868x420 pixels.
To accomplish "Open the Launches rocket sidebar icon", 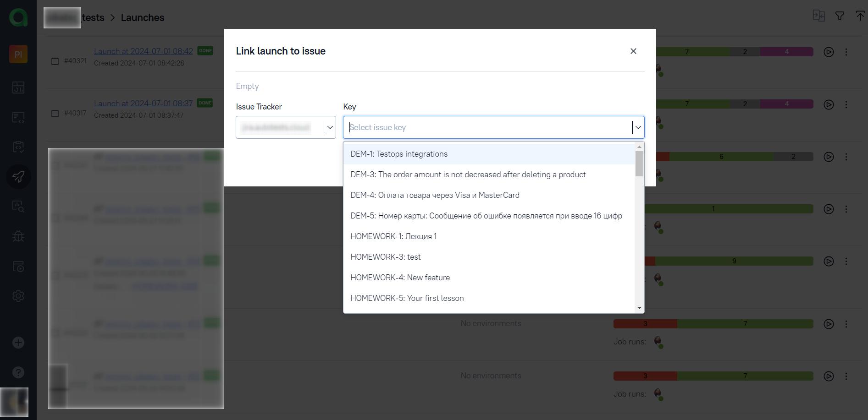I will [x=18, y=176].
